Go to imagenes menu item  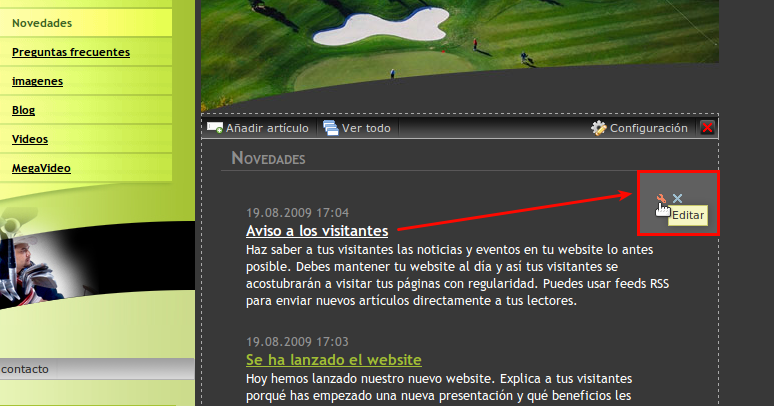point(38,81)
